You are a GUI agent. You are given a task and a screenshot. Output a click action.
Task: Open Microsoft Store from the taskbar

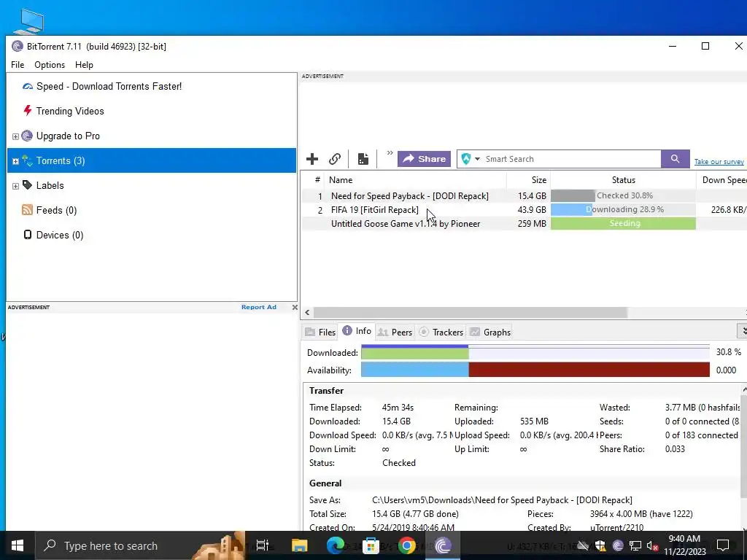coord(371,545)
